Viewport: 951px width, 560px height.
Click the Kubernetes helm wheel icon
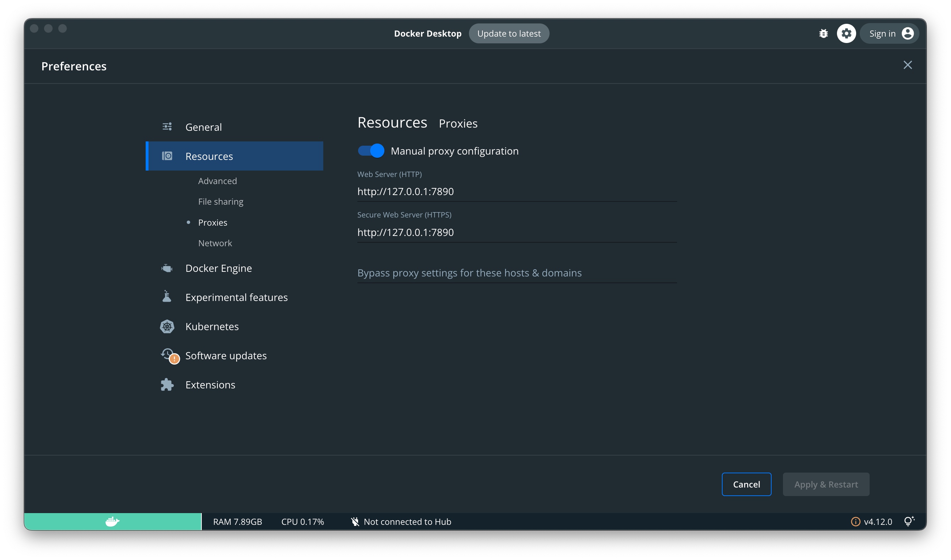point(167,326)
